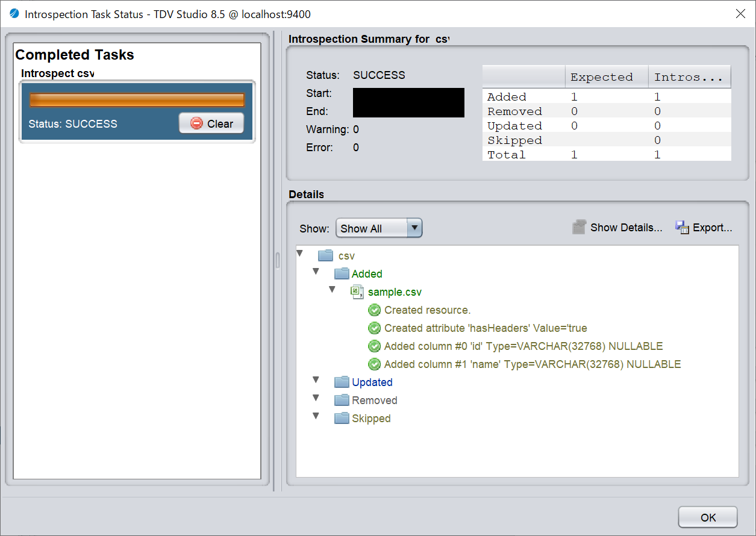Select the sample.csv tree item

click(395, 292)
